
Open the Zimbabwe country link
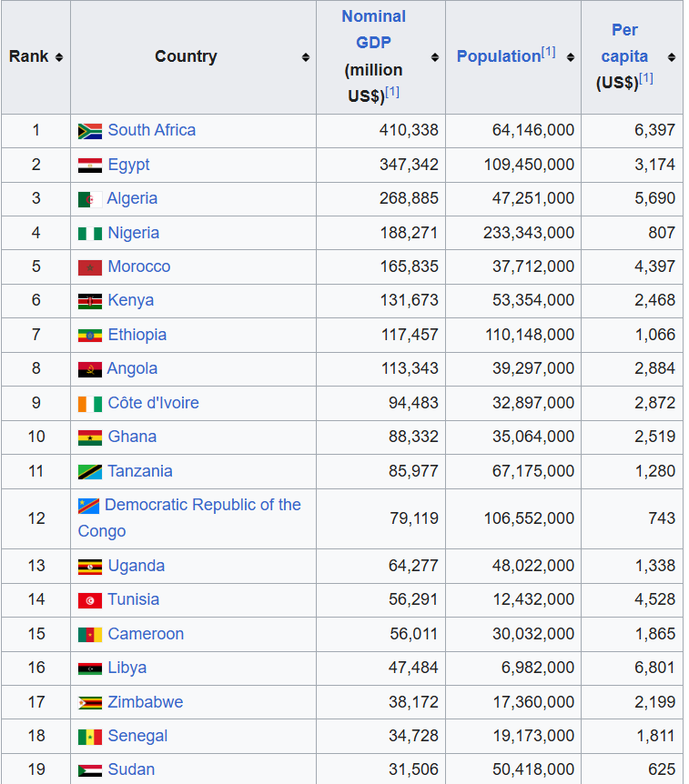click(x=146, y=702)
